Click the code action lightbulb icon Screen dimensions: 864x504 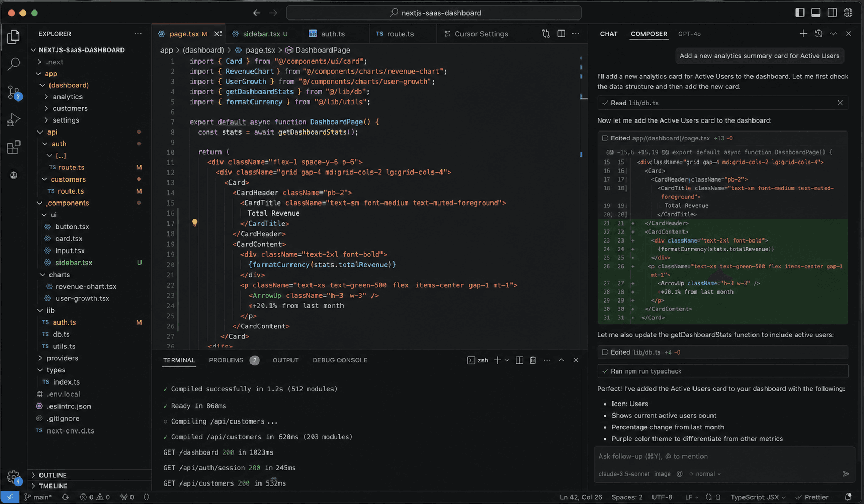click(195, 223)
